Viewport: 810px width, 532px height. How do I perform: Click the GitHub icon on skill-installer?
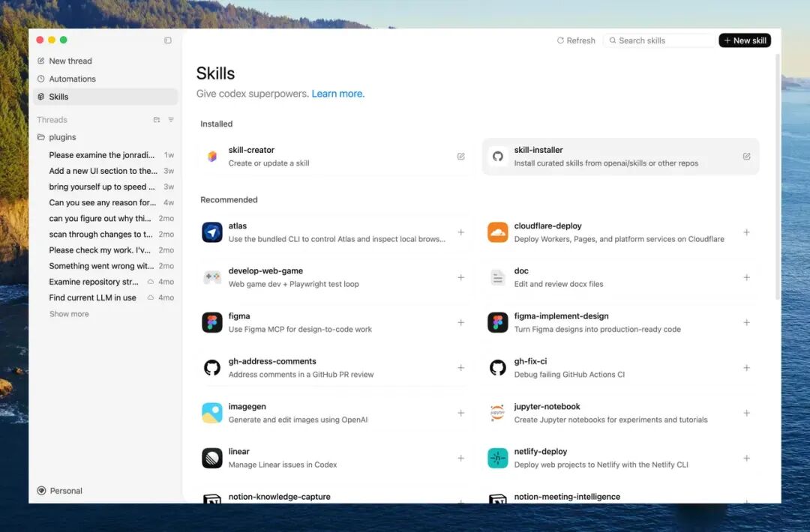tap(497, 156)
